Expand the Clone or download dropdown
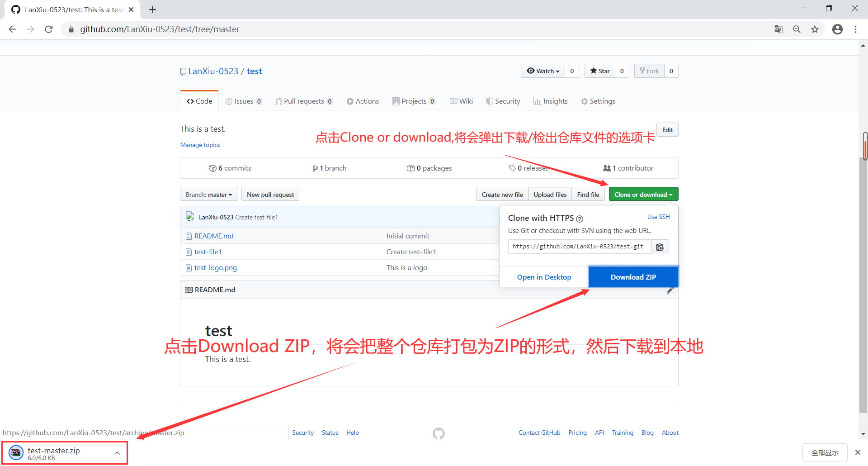Screen dimensions: 868x466 click(x=643, y=194)
